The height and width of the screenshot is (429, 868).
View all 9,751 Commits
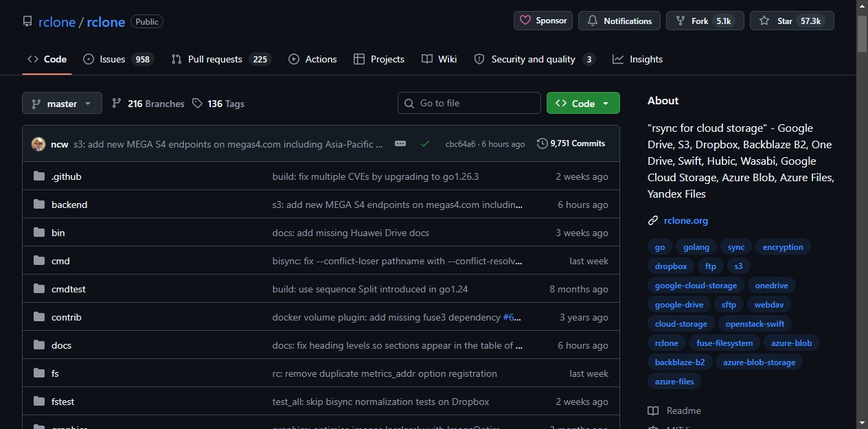pos(571,143)
